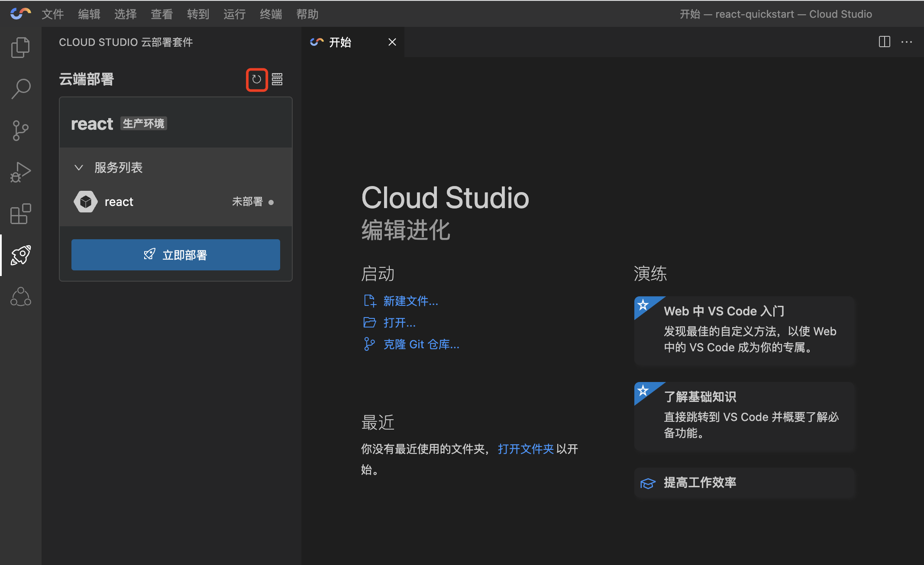Click the 打开文件夹 link
The image size is (924, 565).
click(526, 449)
